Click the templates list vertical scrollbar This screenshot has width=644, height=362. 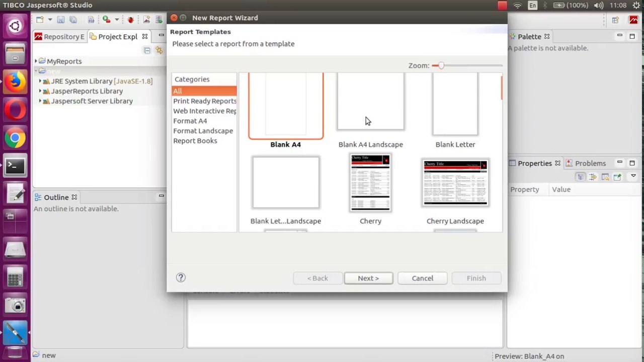coord(502,88)
